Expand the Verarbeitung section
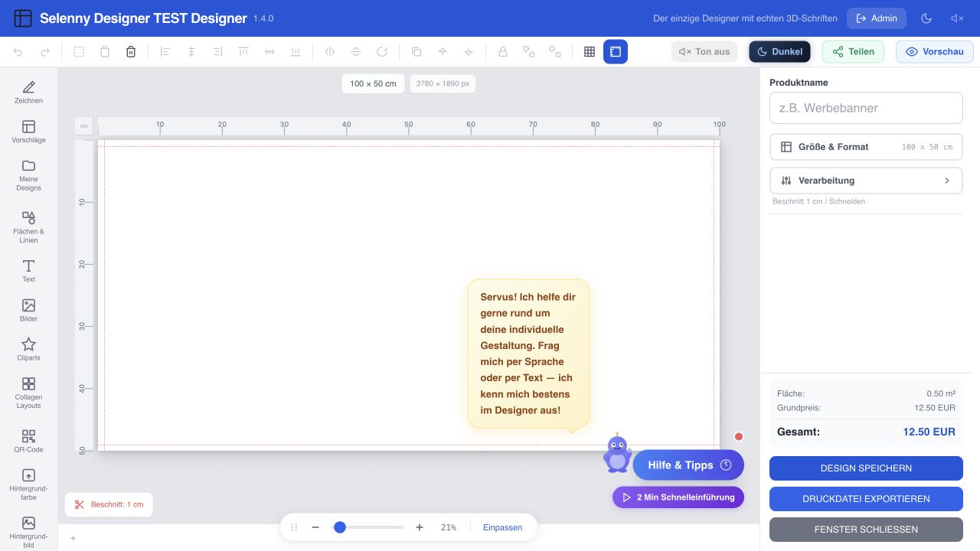This screenshot has width=980, height=551. 866,181
